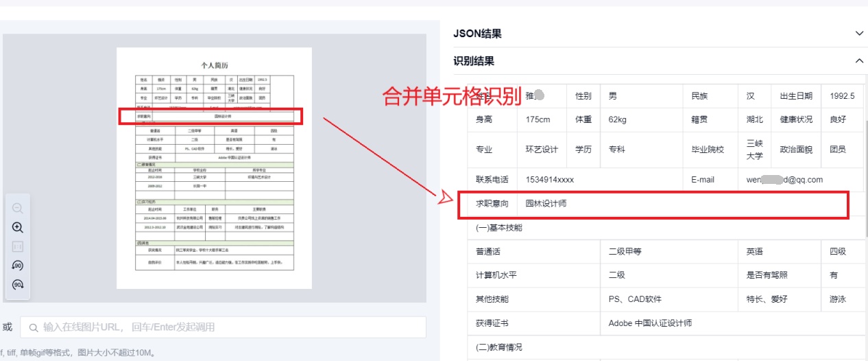Click the zoom out magnifier icon
The image size is (868, 361).
18,208
